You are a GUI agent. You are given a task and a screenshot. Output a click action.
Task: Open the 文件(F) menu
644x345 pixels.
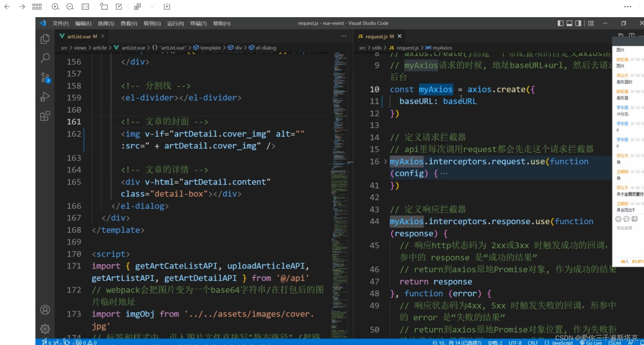(60, 23)
